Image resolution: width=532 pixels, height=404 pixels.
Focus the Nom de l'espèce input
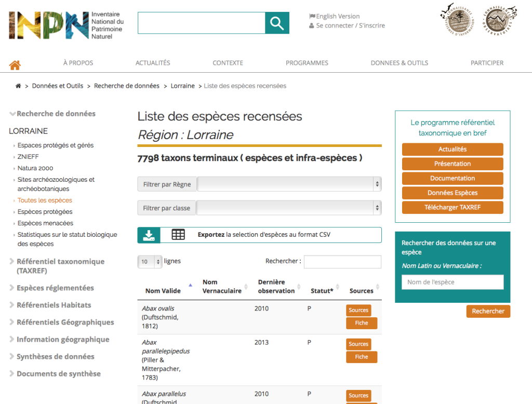coord(453,282)
